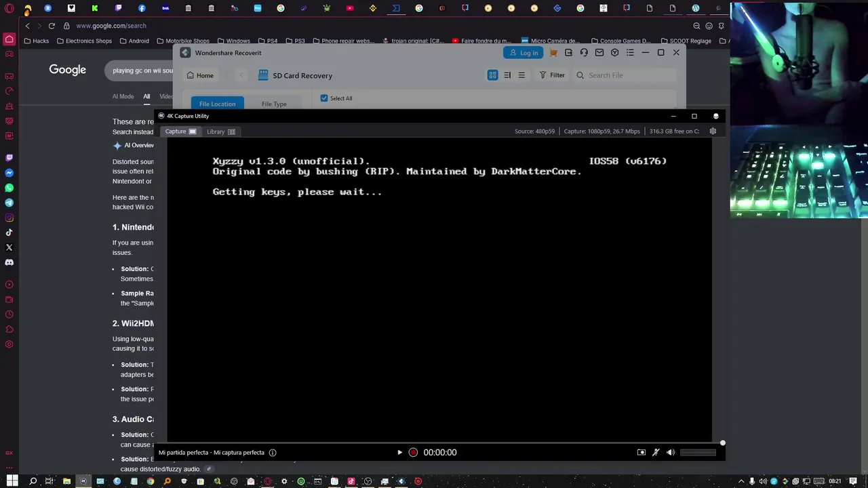Viewport: 868px width, 488px height.
Task: Open TikTok in the Opera GX sidebar
Action: pos(9,232)
